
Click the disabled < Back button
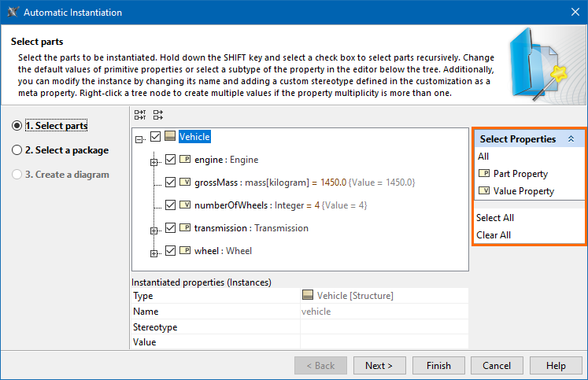point(320,365)
